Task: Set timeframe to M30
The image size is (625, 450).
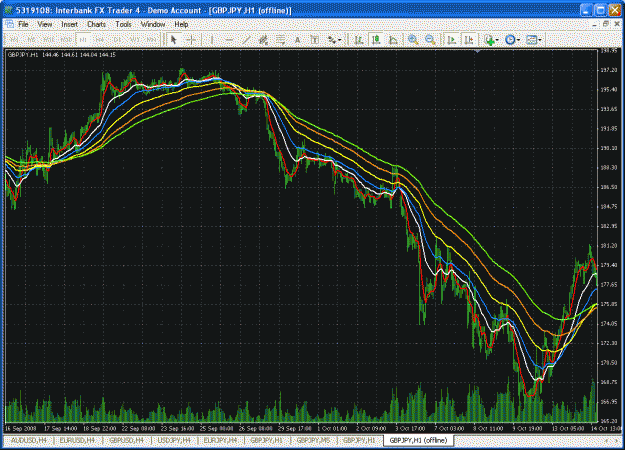Action: tap(66, 40)
